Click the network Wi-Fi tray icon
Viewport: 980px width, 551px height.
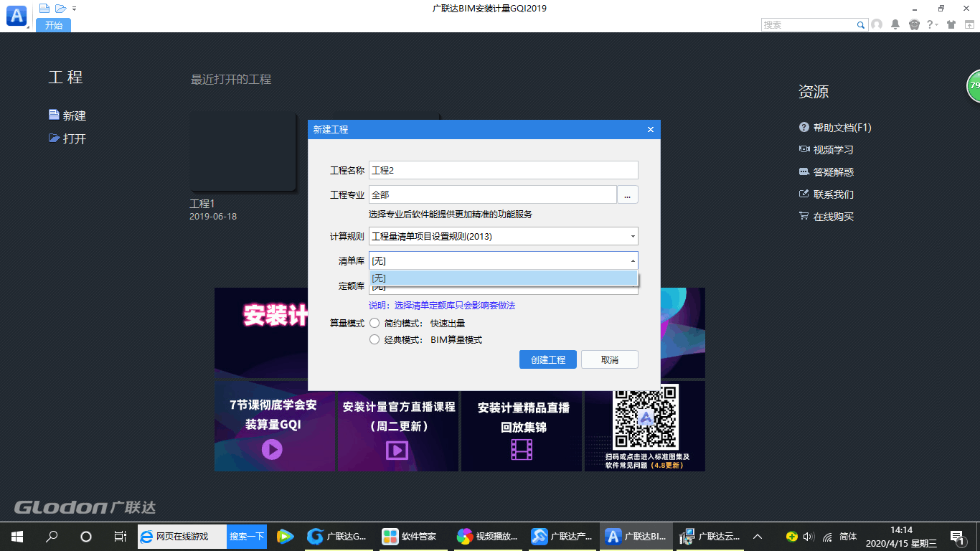(x=827, y=536)
